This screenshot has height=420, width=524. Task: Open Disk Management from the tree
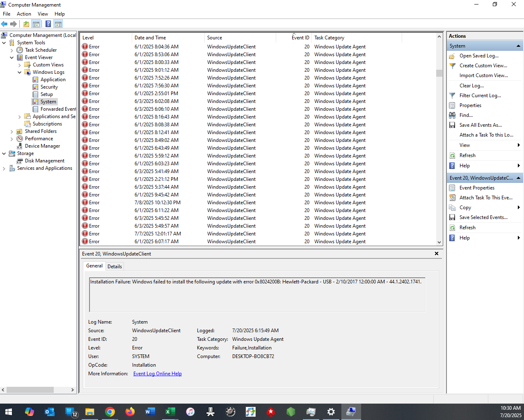pos(45,161)
